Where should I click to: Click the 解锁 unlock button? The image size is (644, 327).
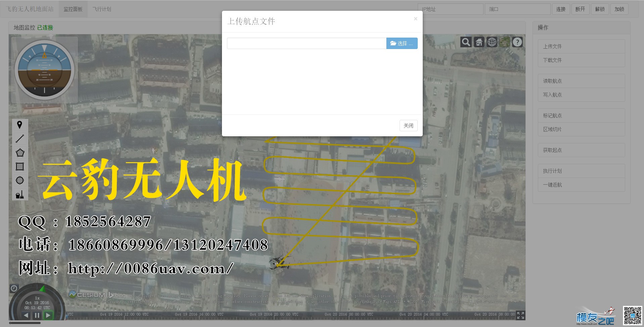[x=600, y=9]
